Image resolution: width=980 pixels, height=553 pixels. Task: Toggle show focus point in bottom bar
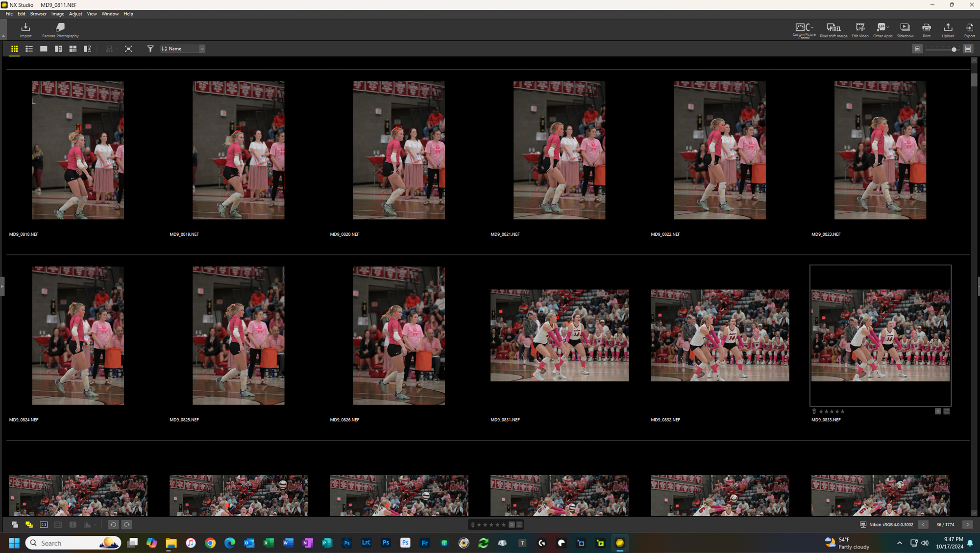[x=44, y=525]
